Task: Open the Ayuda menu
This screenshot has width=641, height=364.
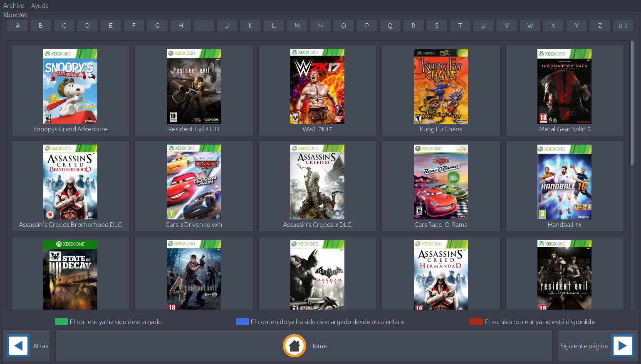Action: coord(40,5)
